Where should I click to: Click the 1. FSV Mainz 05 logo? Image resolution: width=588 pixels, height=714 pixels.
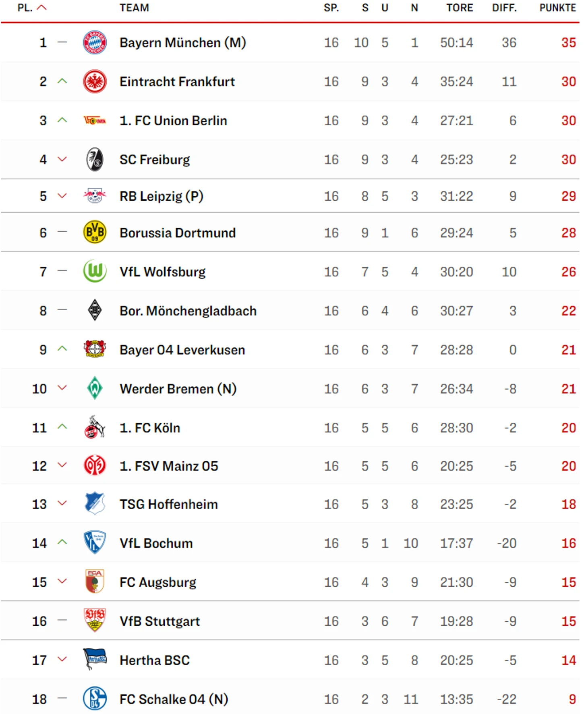click(x=95, y=466)
